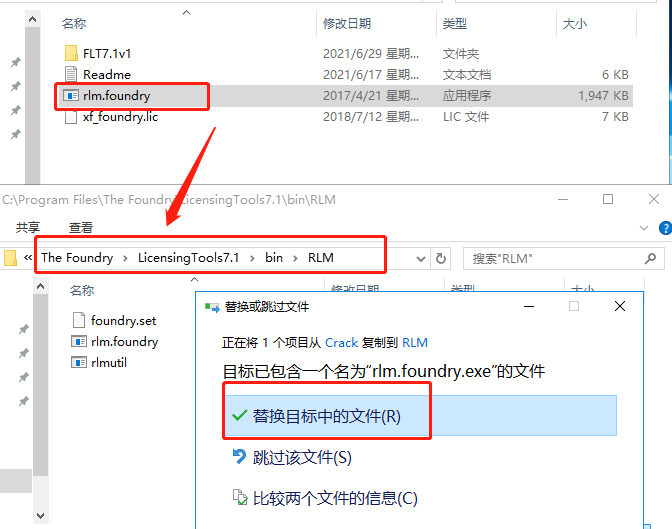The height and width of the screenshot is (529, 672).
Task: Select the FLT7.1v1 folder icon
Action: coord(71,53)
